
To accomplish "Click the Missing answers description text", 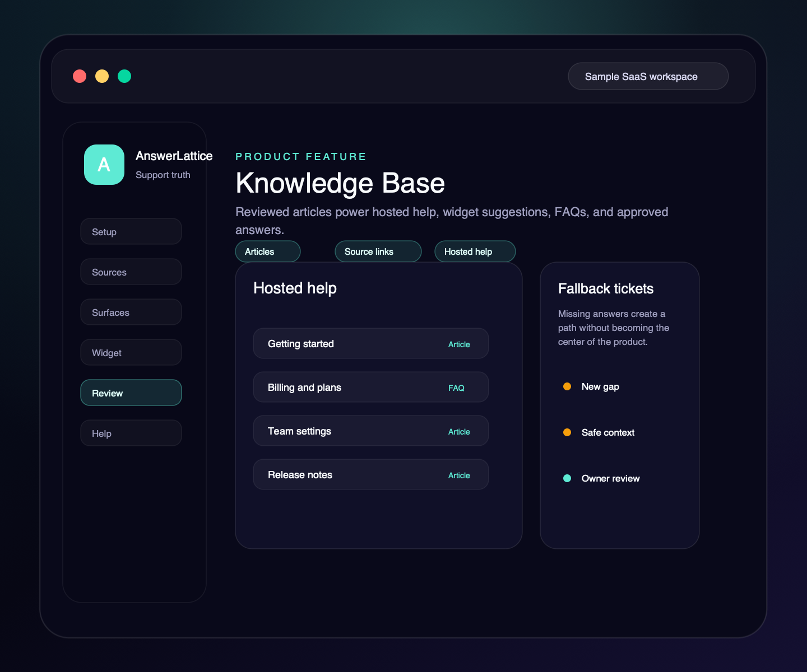I will [x=614, y=328].
